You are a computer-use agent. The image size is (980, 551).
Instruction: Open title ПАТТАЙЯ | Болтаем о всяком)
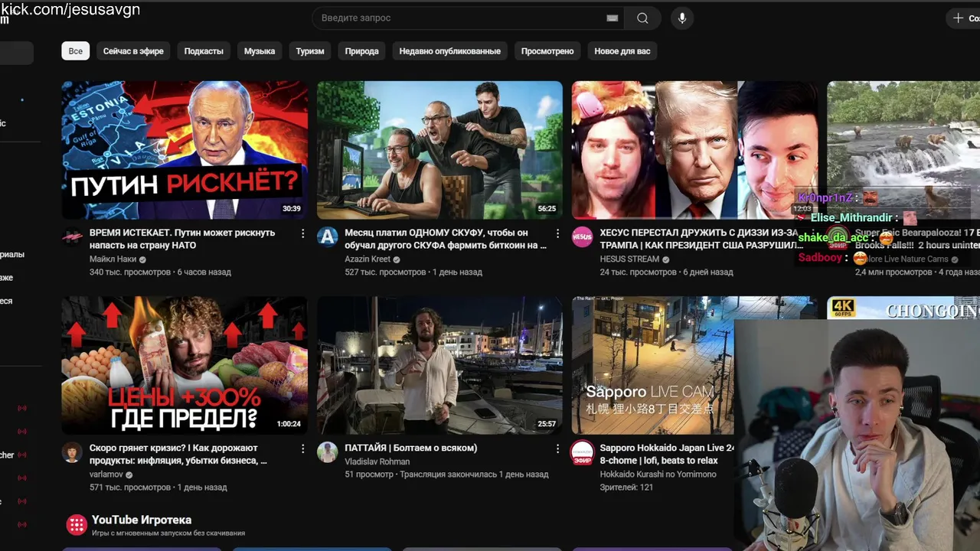[411, 448]
